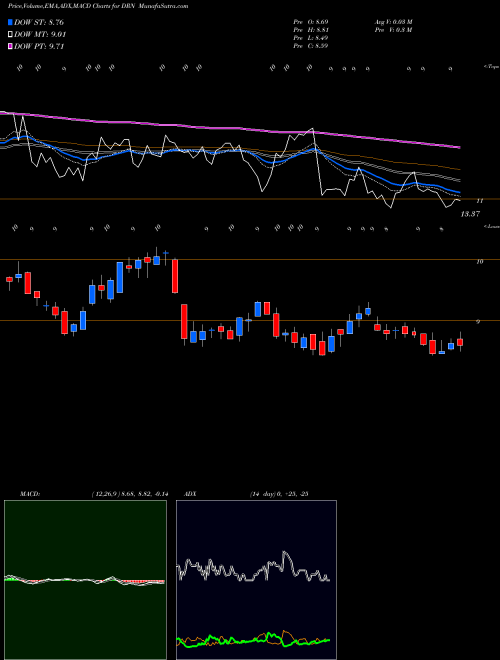The height and width of the screenshot is (660, 500).
Task: Click the '10' price level axis label
Action: [x=479, y=262]
